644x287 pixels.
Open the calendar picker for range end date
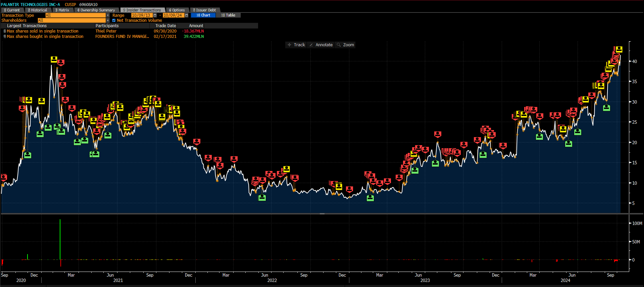186,15
